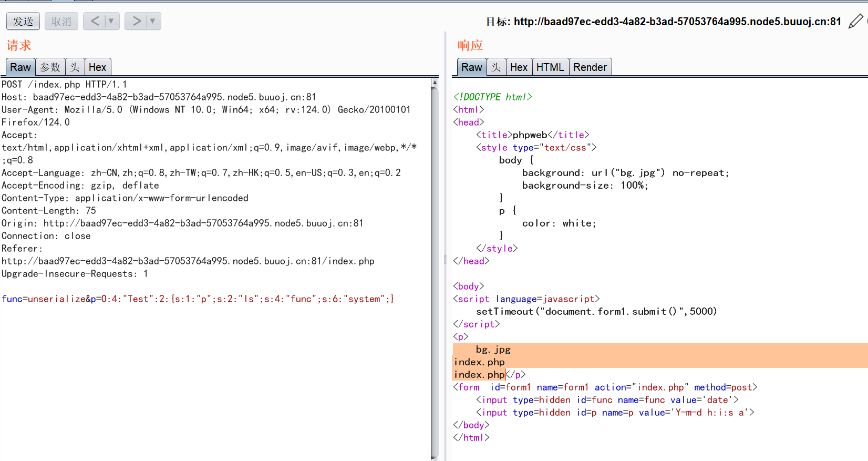
Task: Go to the previous request with the < arrow
Action: point(95,21)
